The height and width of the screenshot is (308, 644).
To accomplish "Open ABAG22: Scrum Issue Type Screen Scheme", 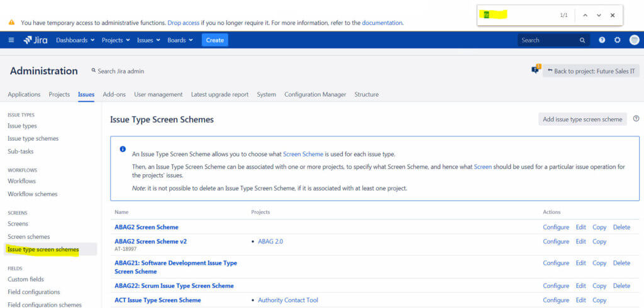I will tap(174, 286).
